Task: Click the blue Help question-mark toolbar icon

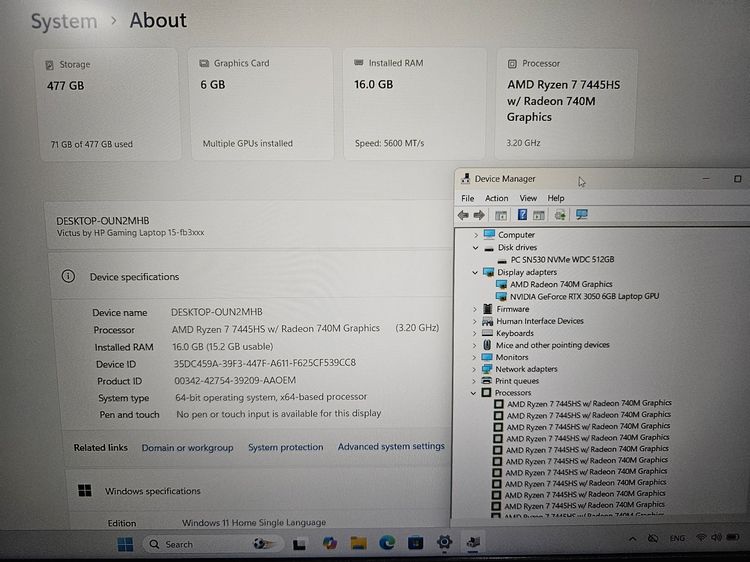Action: coord(522,215)
